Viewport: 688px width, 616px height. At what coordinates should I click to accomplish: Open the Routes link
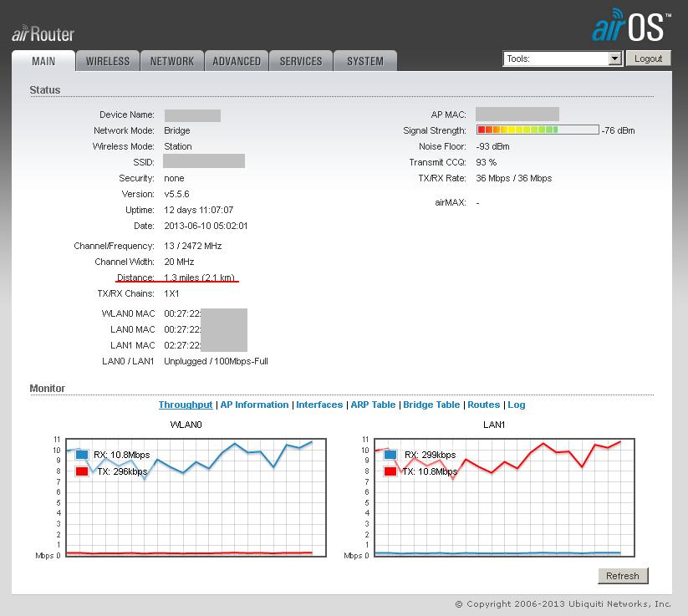[483, 405]
